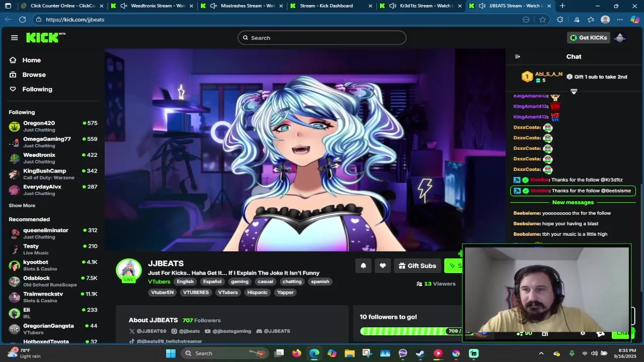Click the Gift Subs button
This screenshot has height=362, width=644.
(x=418, y=266)
